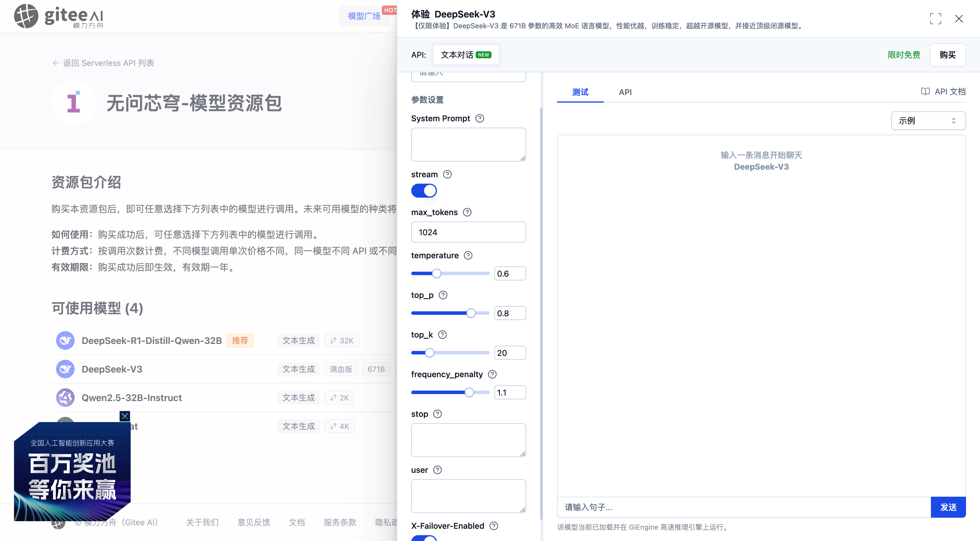Open 关于我们 footer link
This screenshot has height=541, width=980.
(202, 522)
